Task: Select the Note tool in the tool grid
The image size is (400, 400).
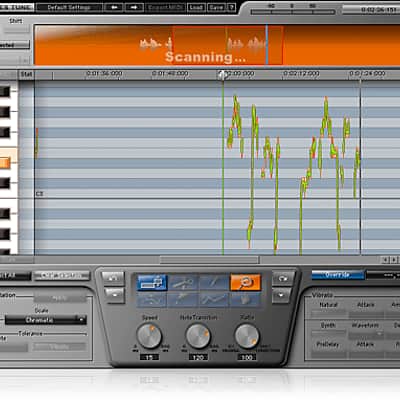Action: (x=152, y=283)
